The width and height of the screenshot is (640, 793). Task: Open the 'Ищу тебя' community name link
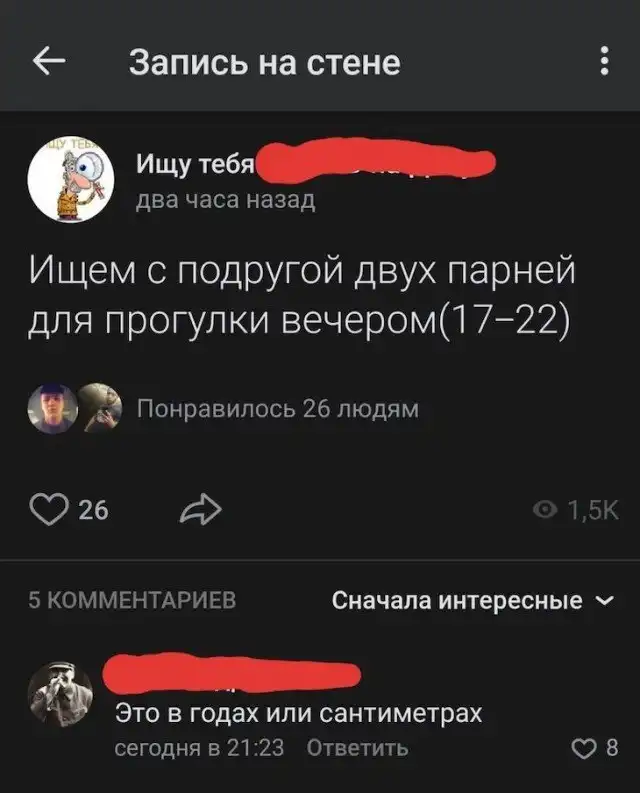click(195, 163)
